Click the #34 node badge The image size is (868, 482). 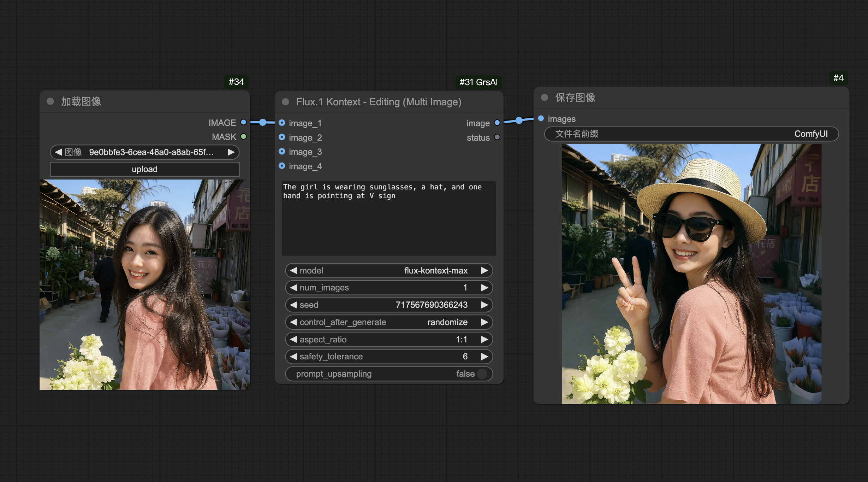[x=236, y=82]
